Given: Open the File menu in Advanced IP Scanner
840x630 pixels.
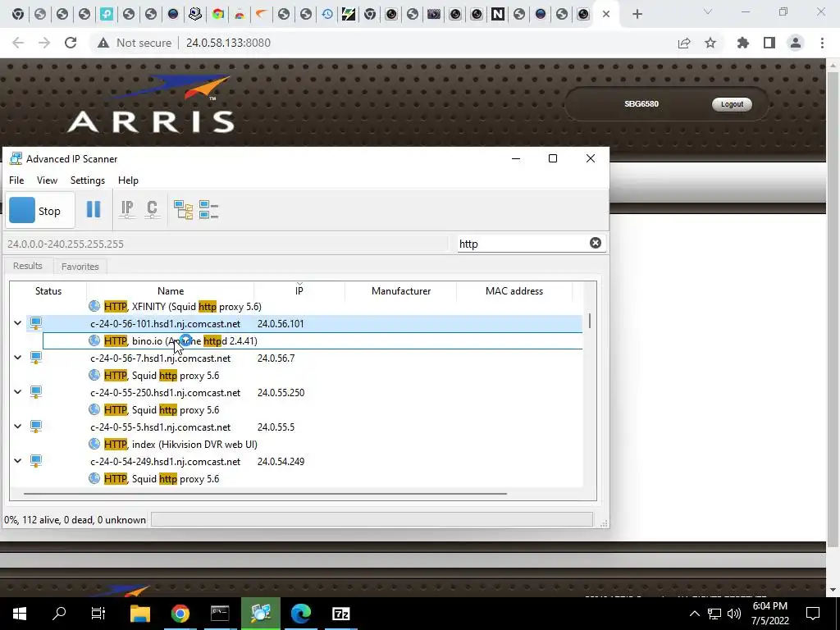Looking at the screenshot, I should coord(16,180).
